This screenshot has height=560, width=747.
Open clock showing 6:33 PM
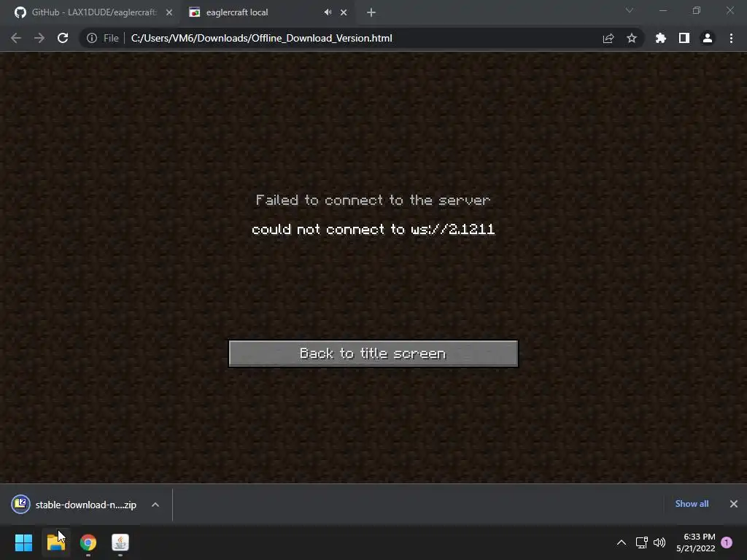(695, 542)
